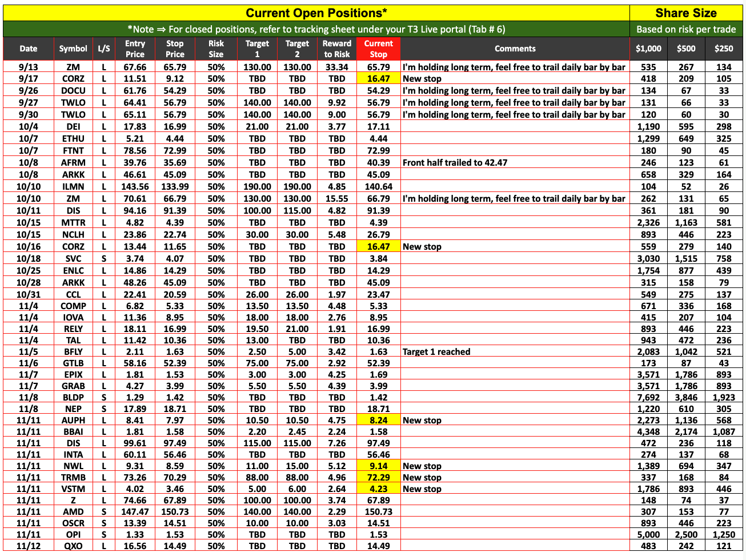Viewport: 746px width, 560px height.
Task: Click the 'Reward to Risk' column header
Action: [336, 49]
